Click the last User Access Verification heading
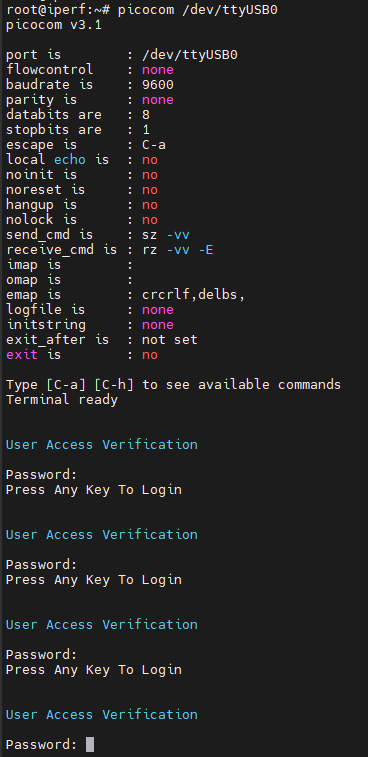 click(101, 715)
